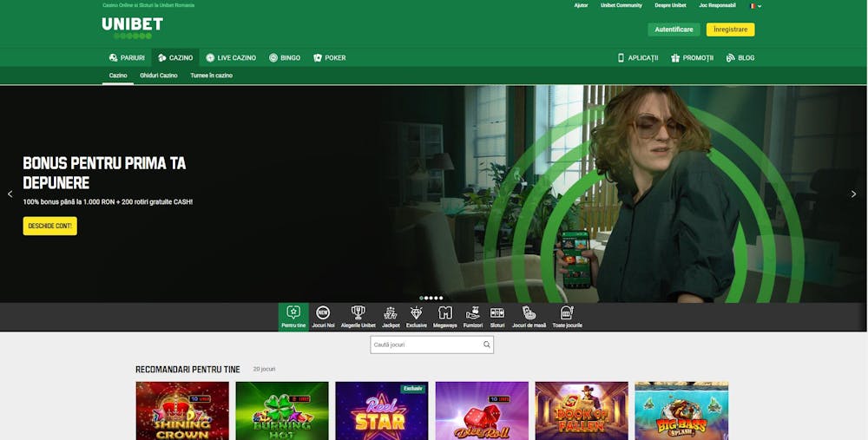Open the Poker section
The height and width of the screenshot is (440, 868).
329,57
